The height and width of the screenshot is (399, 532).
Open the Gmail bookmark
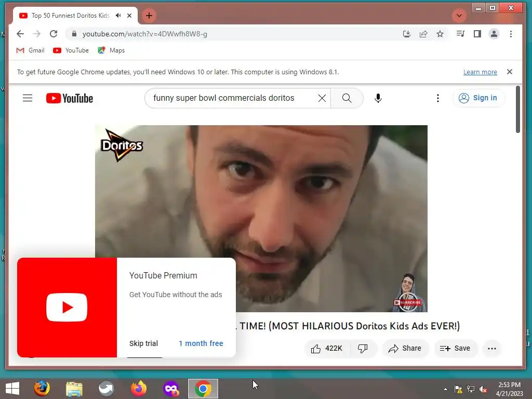31,50
